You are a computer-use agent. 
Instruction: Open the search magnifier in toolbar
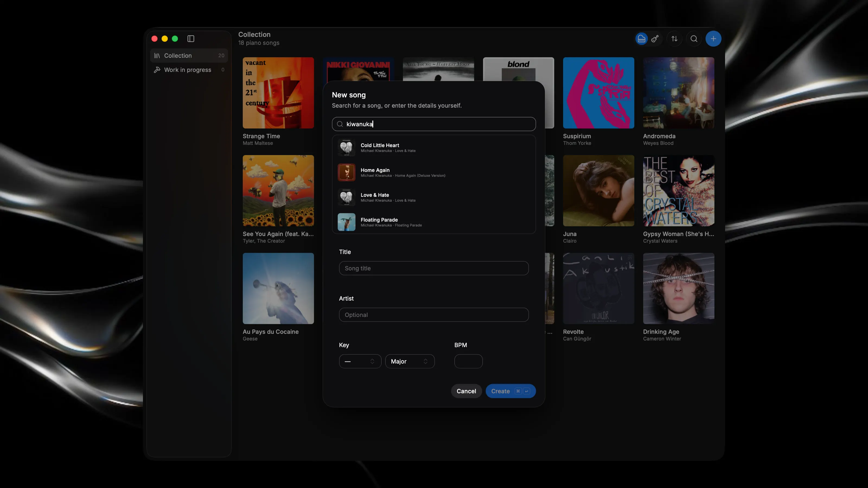coord(694,39)
